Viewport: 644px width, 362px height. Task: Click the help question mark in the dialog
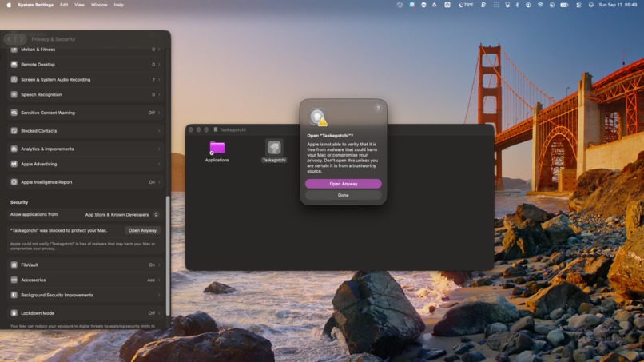(378, 108)
